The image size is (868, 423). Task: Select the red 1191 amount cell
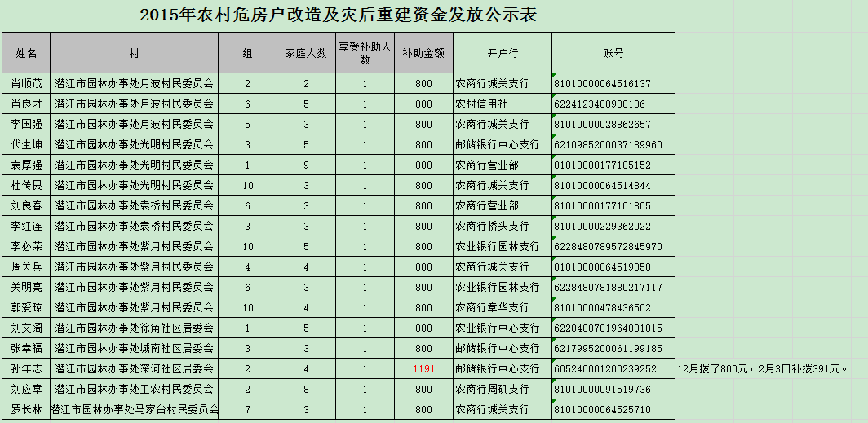(423, 368)
